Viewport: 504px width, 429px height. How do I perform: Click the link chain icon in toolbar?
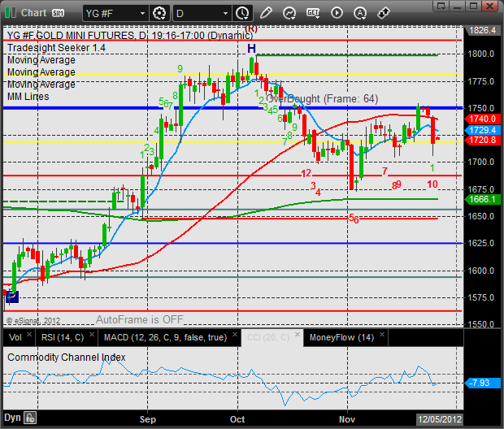coord(383,13)
